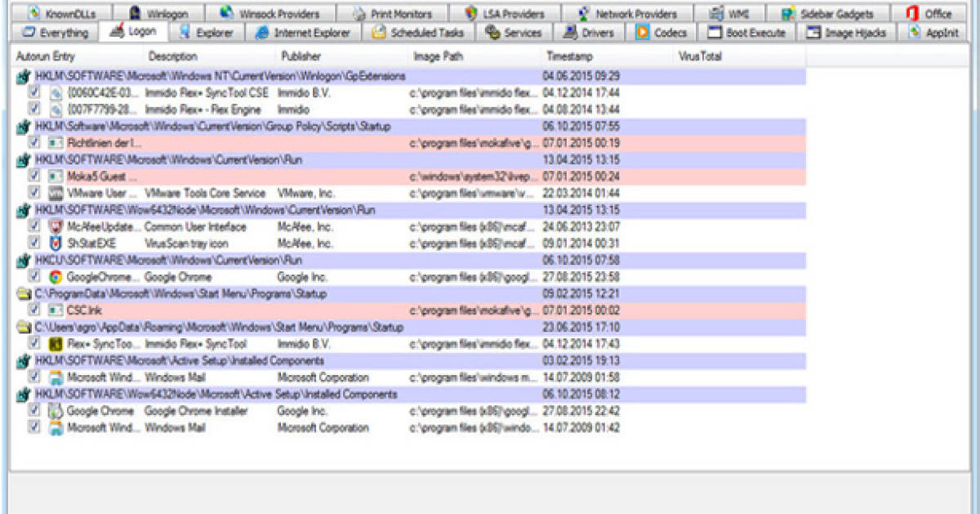This screenshot has width=980, height=514.
Task: Uncheck the {0060C42E-03 SyncTool CSE entry
Action: 34,93
